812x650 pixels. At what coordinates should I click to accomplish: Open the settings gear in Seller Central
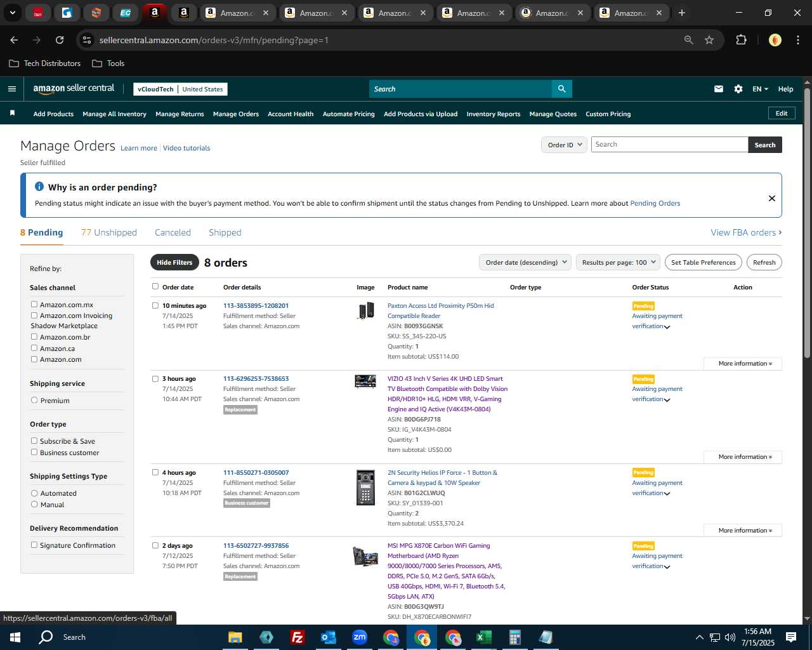click(x=738, y=89)
